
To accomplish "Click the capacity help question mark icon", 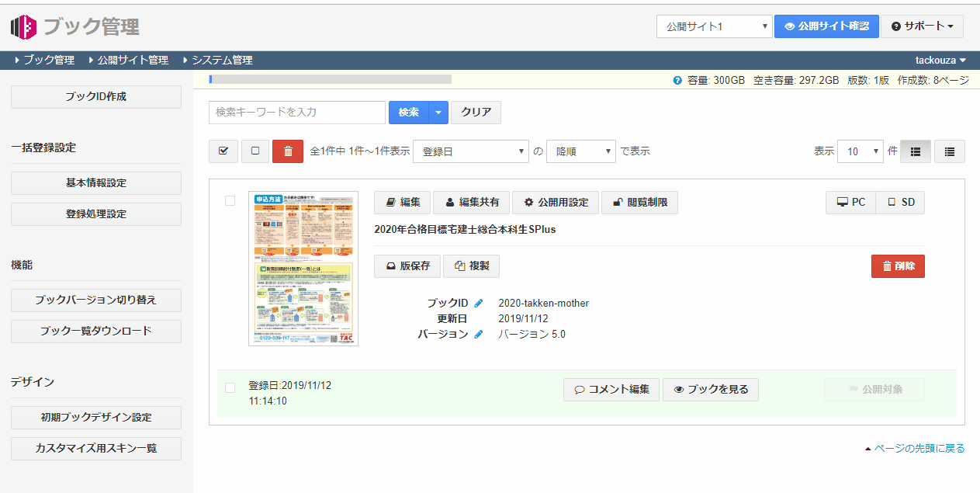I will pyautogui.click(x=677, y=80).
